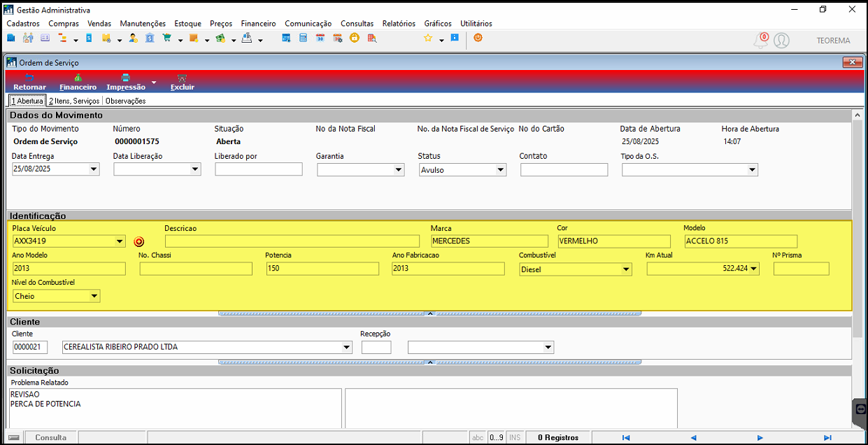
Task: Open the Vendas menu
Action: (99, 23)
